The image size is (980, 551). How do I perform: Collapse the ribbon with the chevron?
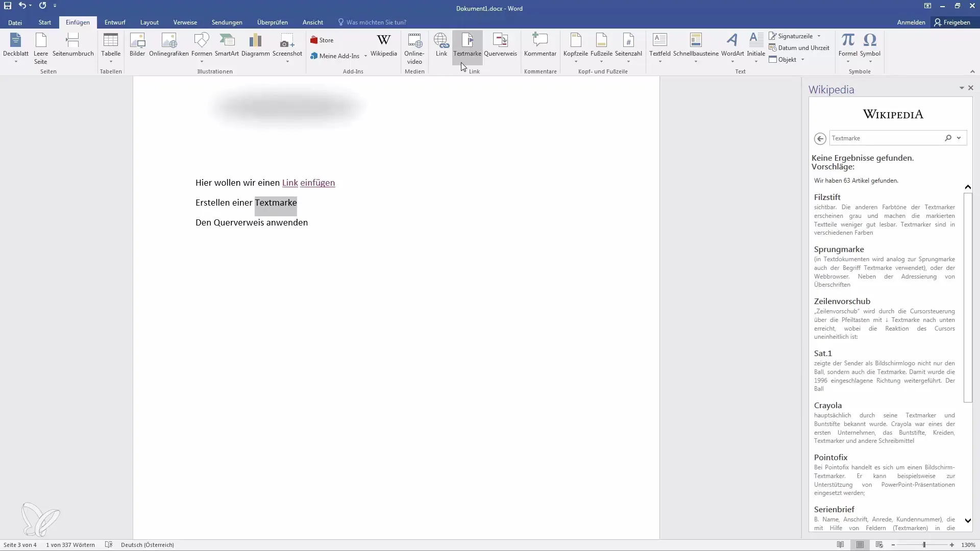[x=972, y=71]
